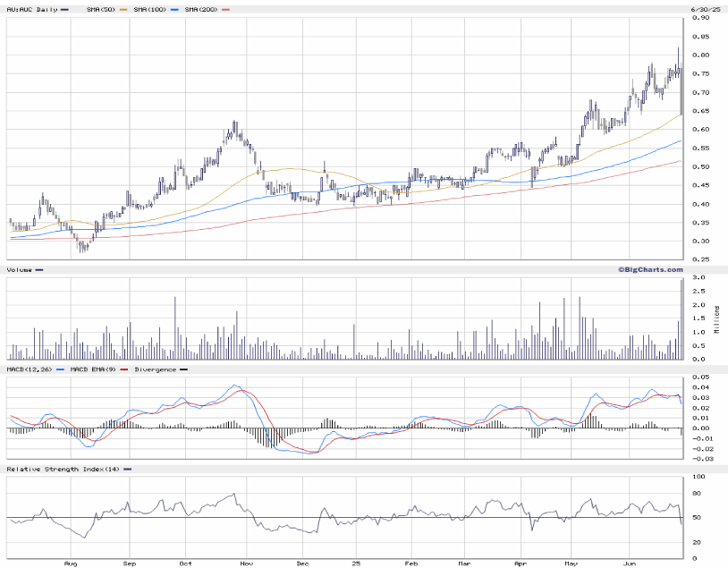
Task: Click the tallest volume bar at far right
Action: (x=682, y=319)
